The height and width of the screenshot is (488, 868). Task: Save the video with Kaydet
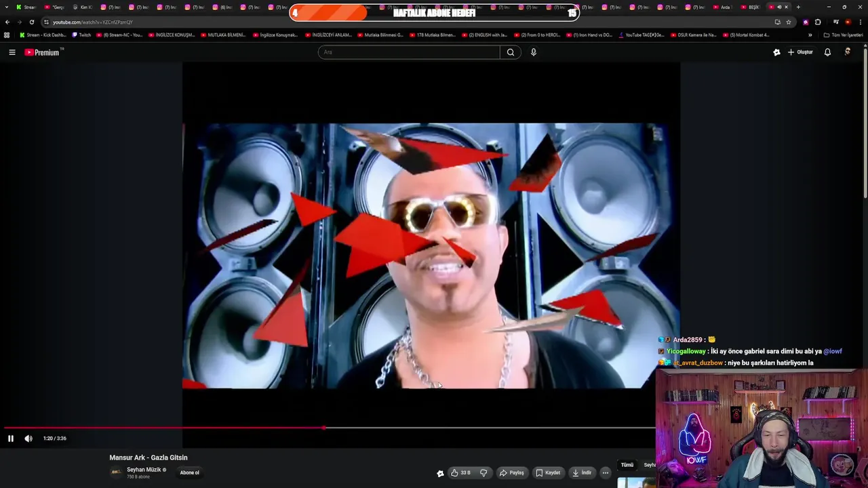coord(548,473)
